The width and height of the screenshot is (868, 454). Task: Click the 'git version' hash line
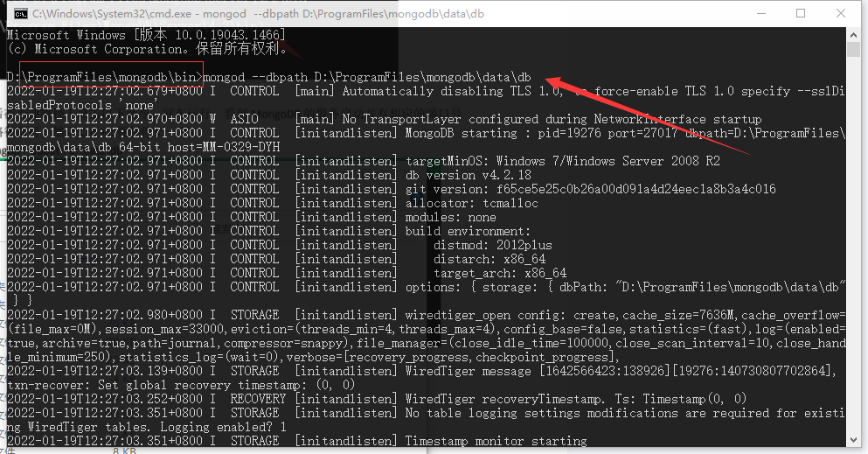[590, 189]
